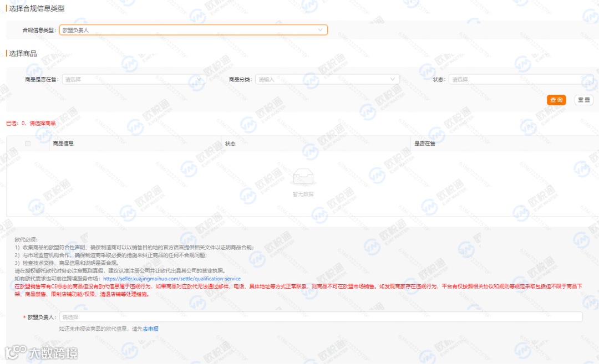The width and height of the screenshot is (599, 364).
Task: Click the 去申报 declaration link
Action: 149,328
